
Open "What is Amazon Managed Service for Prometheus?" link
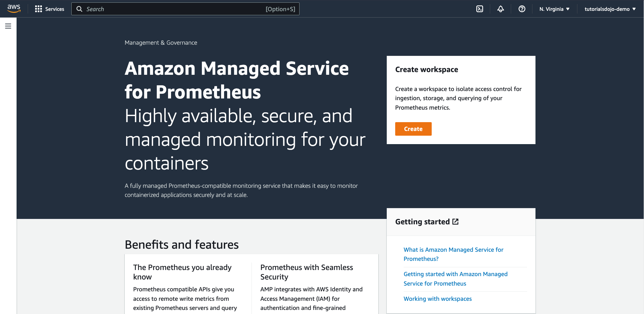pyautogui.click(x=453, y=254)
